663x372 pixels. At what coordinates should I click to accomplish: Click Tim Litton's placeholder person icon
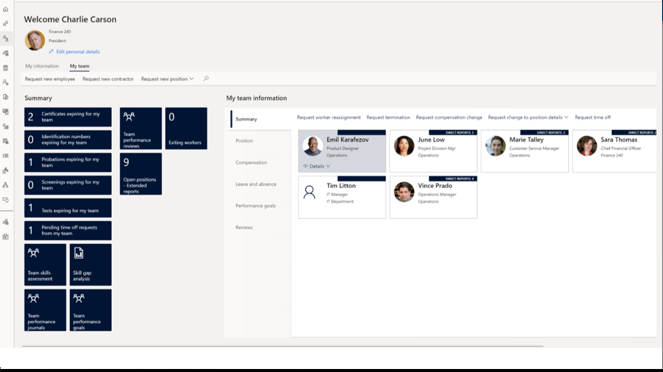click(310, 192)
